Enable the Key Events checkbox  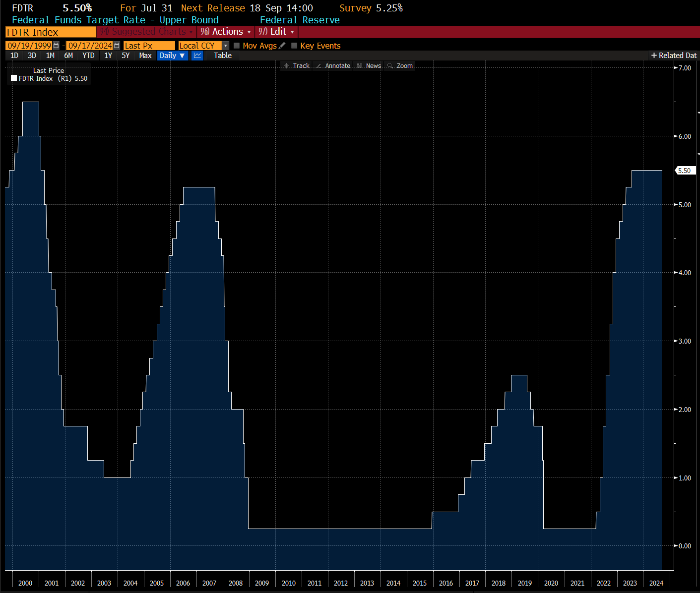(x=294, y=46)
